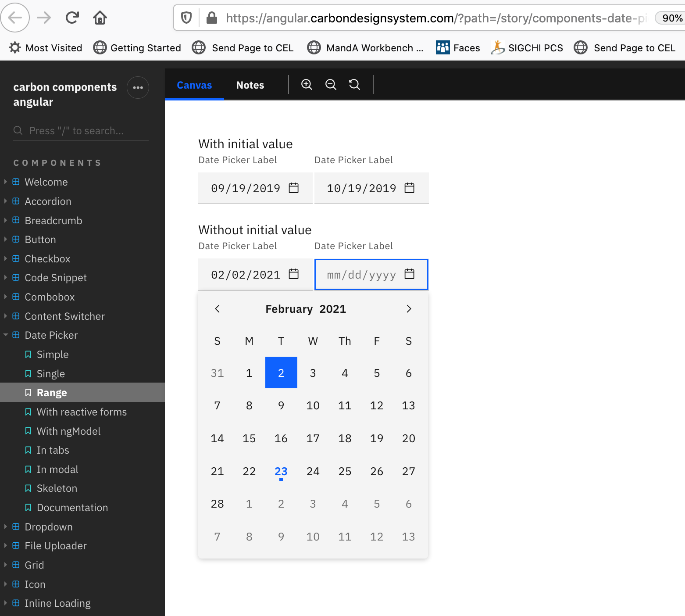Zoom into the canvas
Image resolution: width=685 pixels, height=616 pixels.
point(307,84)
